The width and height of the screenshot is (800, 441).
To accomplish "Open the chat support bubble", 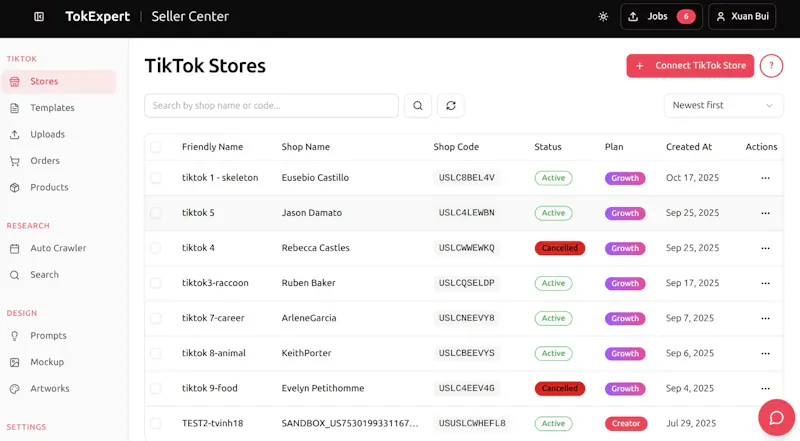I will pyautogui.click(x=776, y=418).
